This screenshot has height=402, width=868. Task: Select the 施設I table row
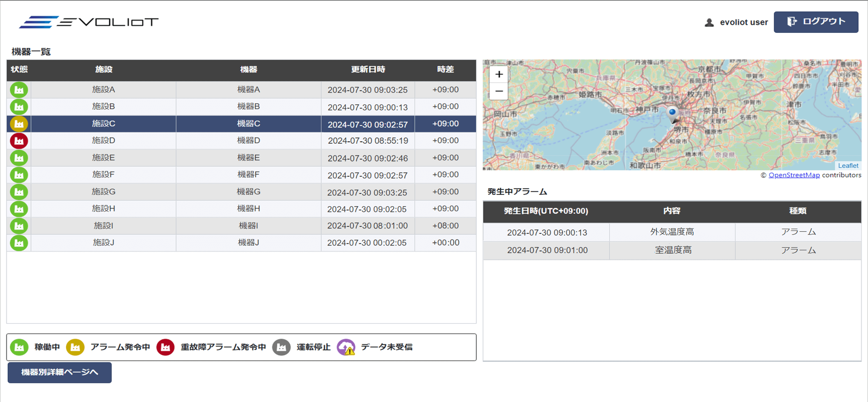pyautogui.click(x=103, y=226)
